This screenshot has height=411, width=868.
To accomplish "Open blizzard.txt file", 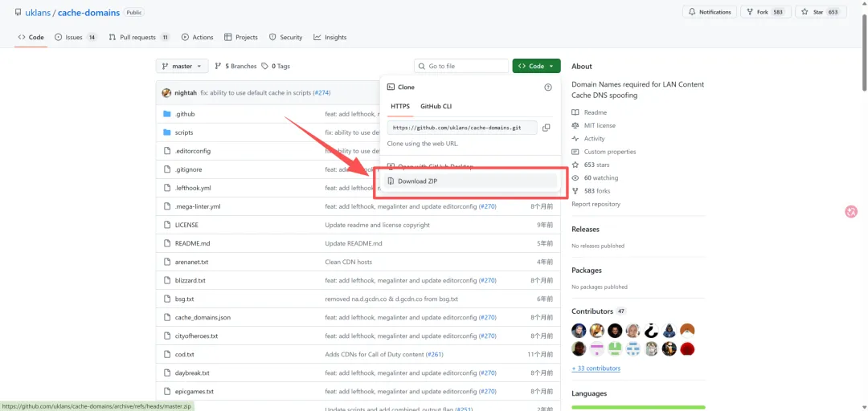I will coord(190,280).
